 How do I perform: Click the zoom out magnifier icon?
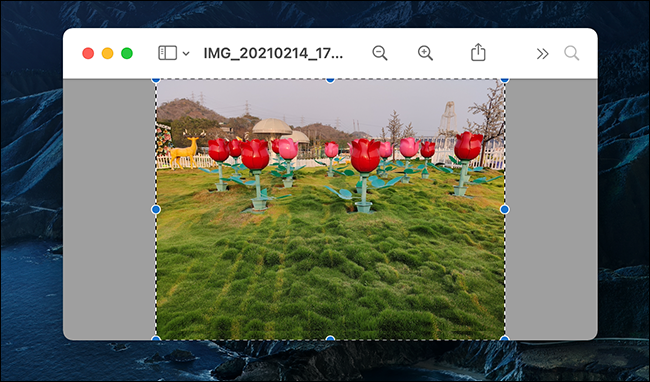coord(380,53)
